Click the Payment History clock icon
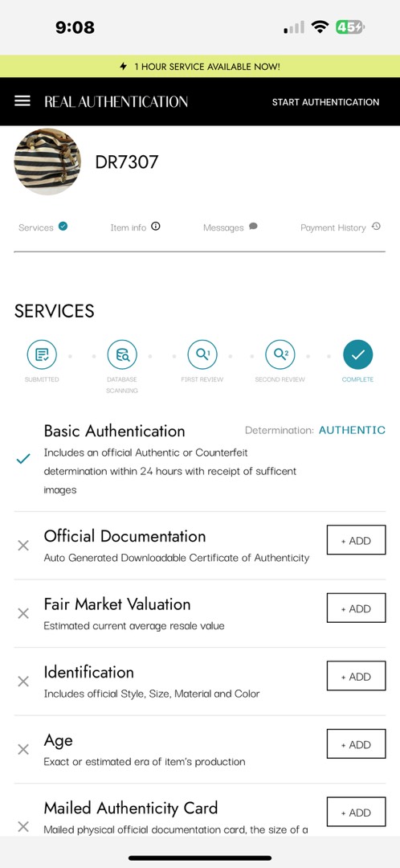 (376, 227)
